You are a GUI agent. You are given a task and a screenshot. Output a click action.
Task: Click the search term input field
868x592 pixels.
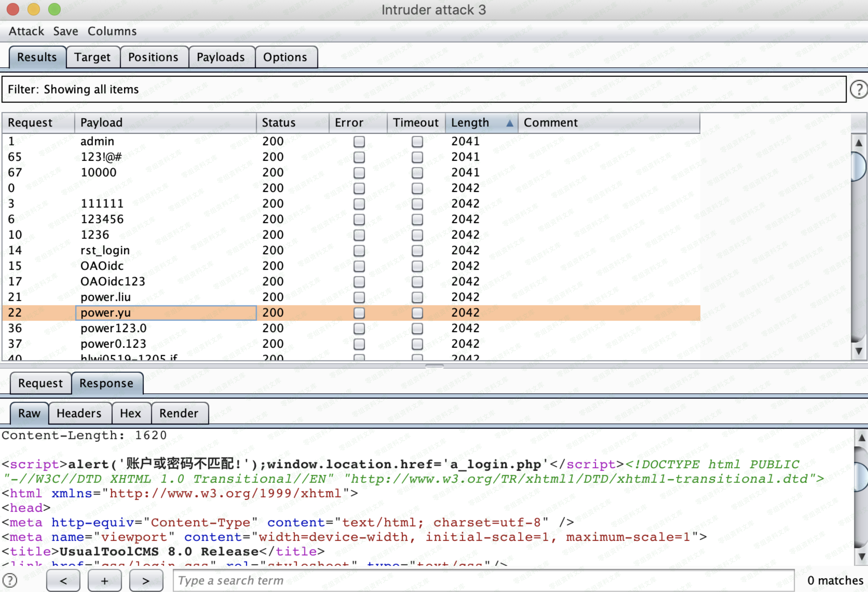tap(483, 580)
